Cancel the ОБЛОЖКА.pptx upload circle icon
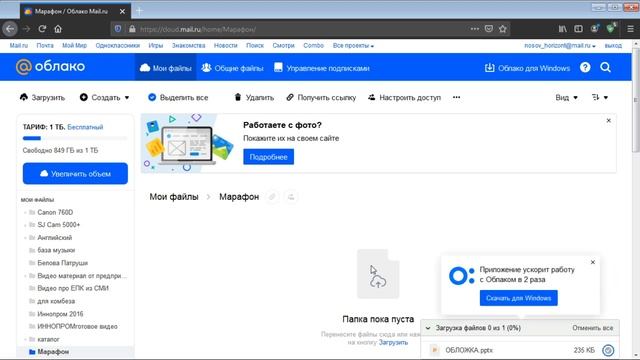 click(x=608, y=350)
